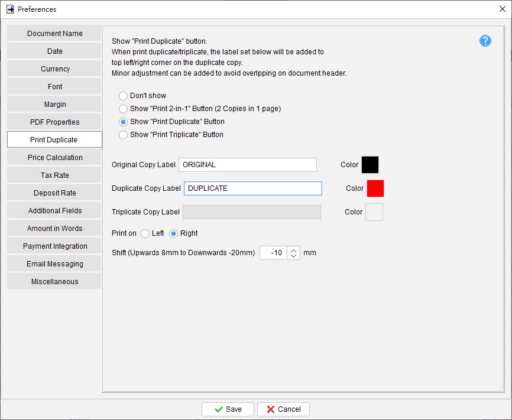Image resolution: width=512 pixels, height=420 pixels.
Task: Switch to Payment Integration tab
Action: (54, 246)
